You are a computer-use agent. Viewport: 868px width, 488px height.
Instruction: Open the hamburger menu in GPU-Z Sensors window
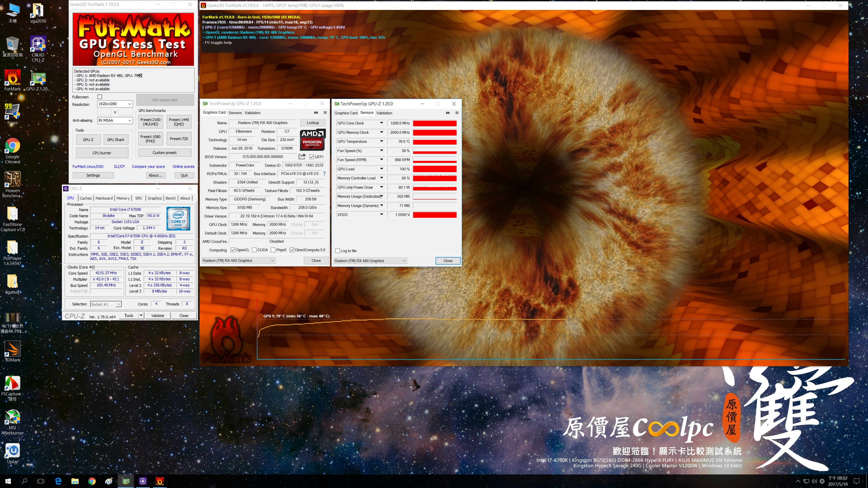457,113
